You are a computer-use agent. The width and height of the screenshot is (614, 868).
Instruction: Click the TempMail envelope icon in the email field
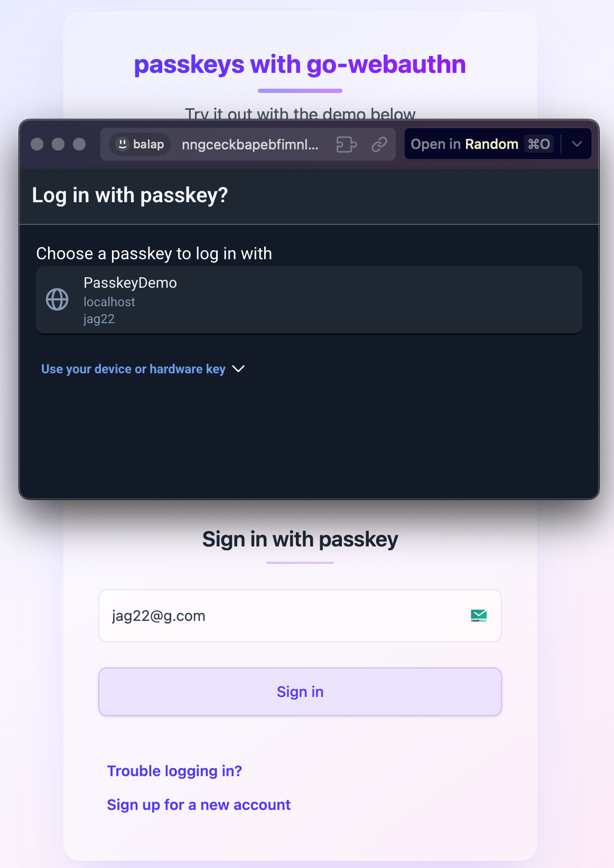coord(479,615)
